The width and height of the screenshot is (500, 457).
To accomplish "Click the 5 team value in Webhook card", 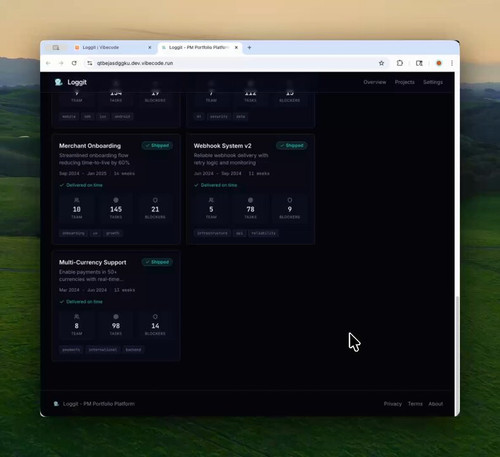I will [x=211, y=209].
